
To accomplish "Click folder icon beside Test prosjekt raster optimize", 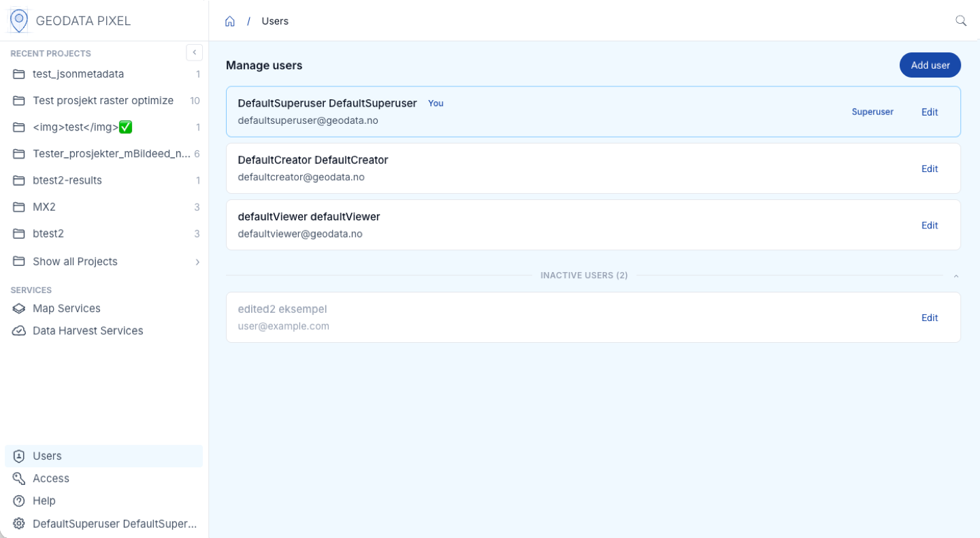I will tap(19, 101).
